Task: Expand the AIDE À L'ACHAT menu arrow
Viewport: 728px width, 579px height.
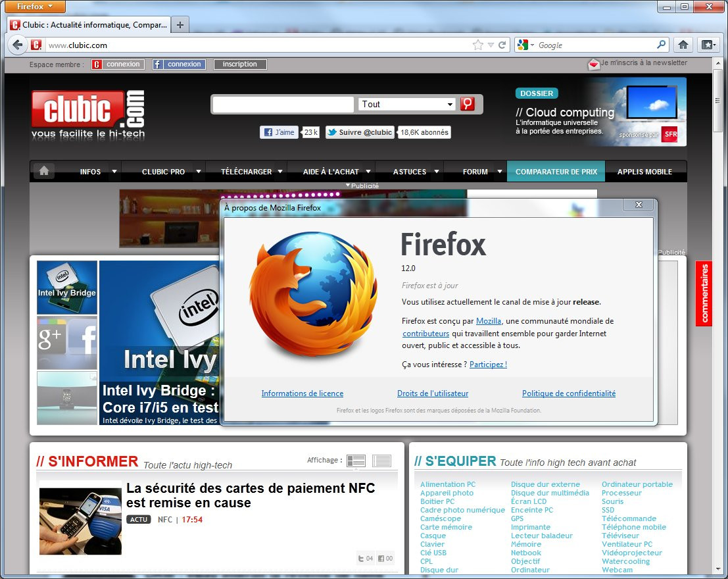Action: pyautogui.click(x=368, y=172)
